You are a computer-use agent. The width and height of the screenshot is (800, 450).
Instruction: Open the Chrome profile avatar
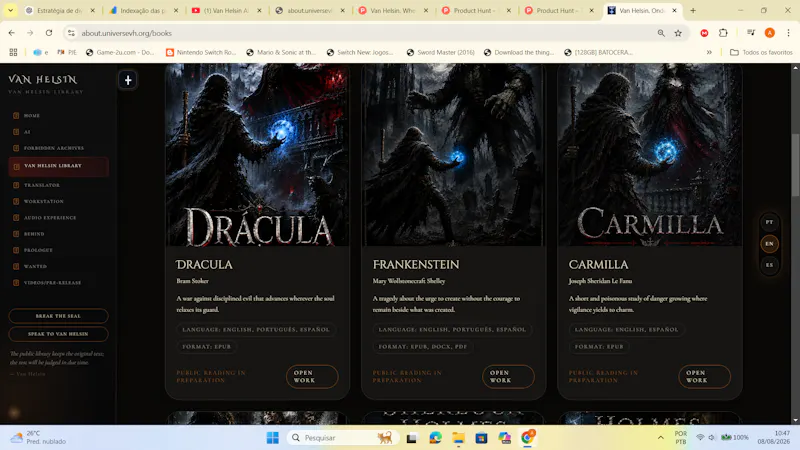coord(769,33)
